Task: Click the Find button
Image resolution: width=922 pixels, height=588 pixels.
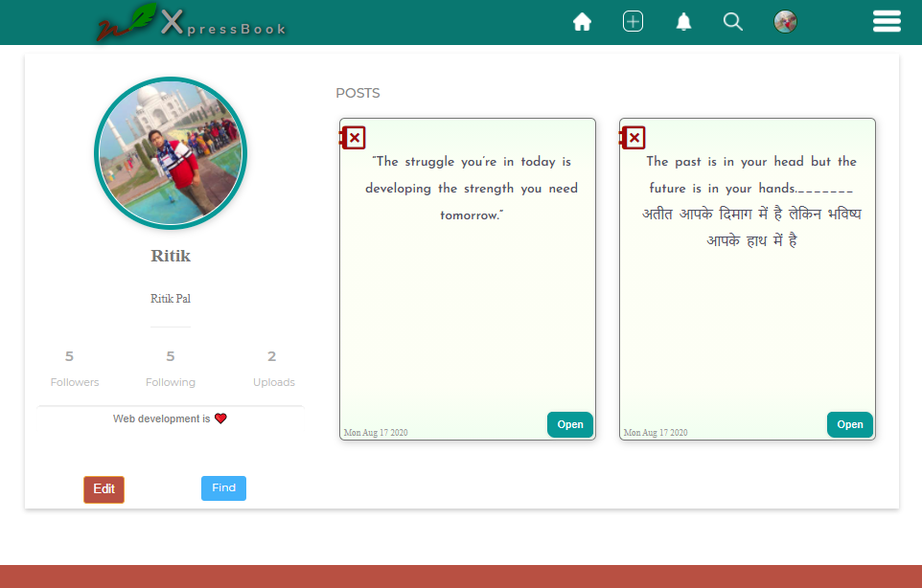Action: pos(223,488)
